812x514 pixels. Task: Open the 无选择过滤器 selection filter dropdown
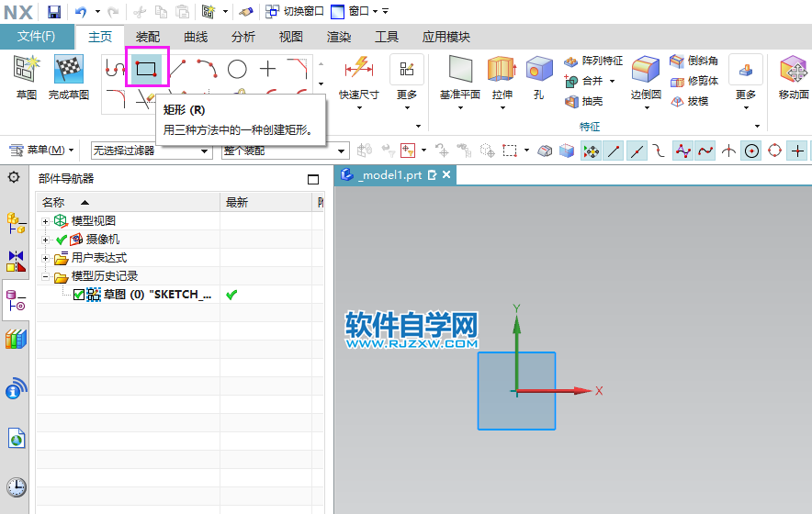pyautogui.click(x=152, y=151)
